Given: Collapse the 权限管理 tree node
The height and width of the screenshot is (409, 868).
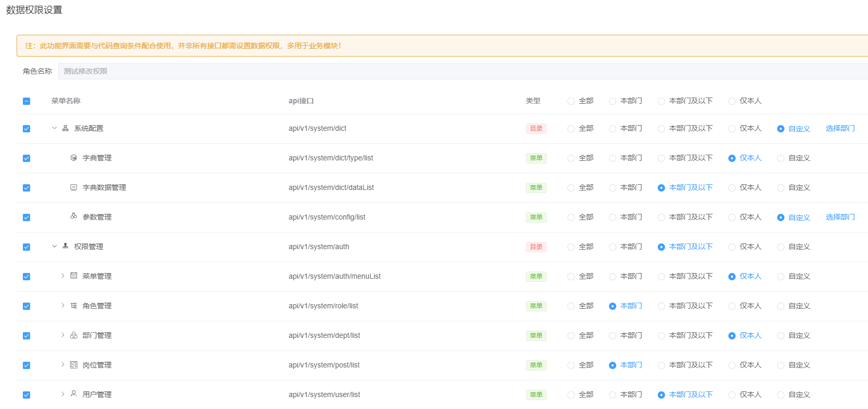Looking at the screenshot, I should coord(55,246).
